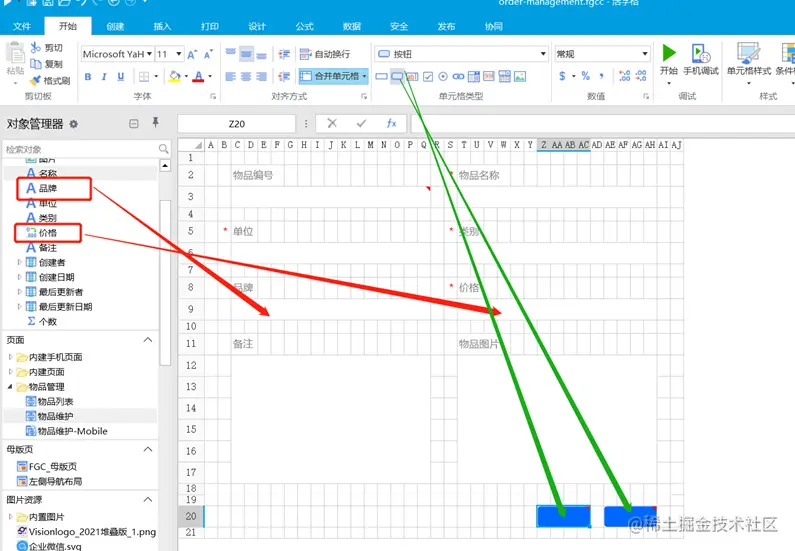Image resolution: width=795 pixels, height=551 pixels.
Task: Click indent icon beside 自动换行 button
Action: click(x=284, y=54)
